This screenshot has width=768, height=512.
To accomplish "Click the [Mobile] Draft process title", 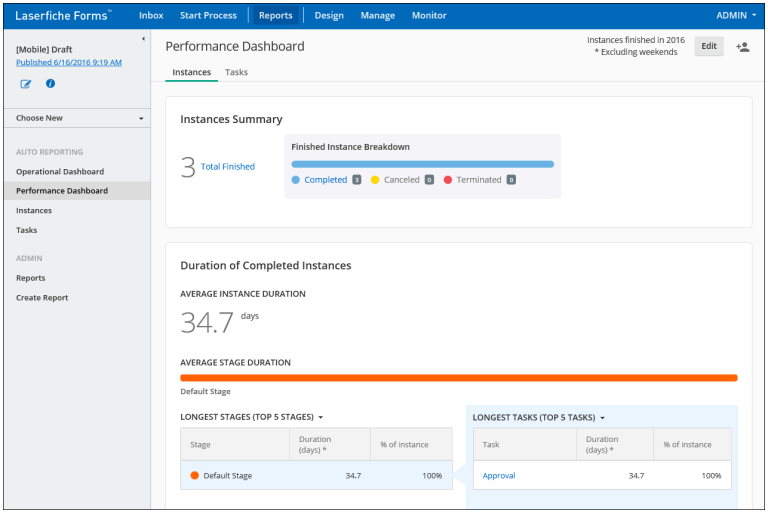I will click(44, 49).
